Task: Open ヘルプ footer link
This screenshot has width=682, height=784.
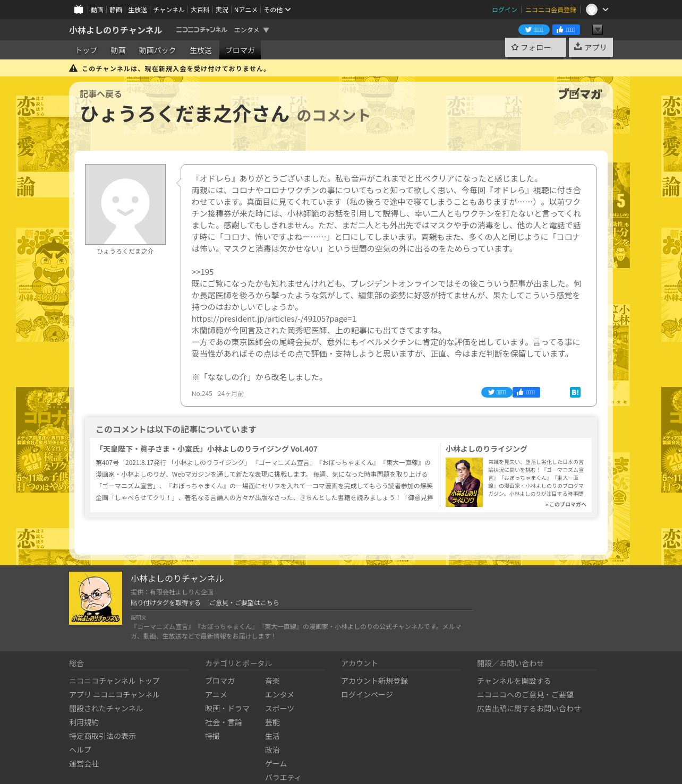Action: [x=80, y=749]
